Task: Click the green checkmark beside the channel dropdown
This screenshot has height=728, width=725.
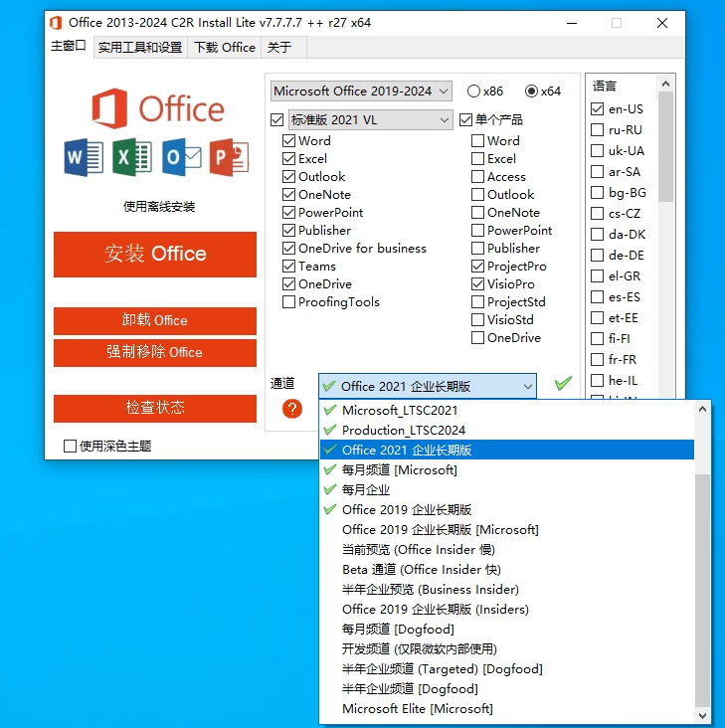Action: 563,383
